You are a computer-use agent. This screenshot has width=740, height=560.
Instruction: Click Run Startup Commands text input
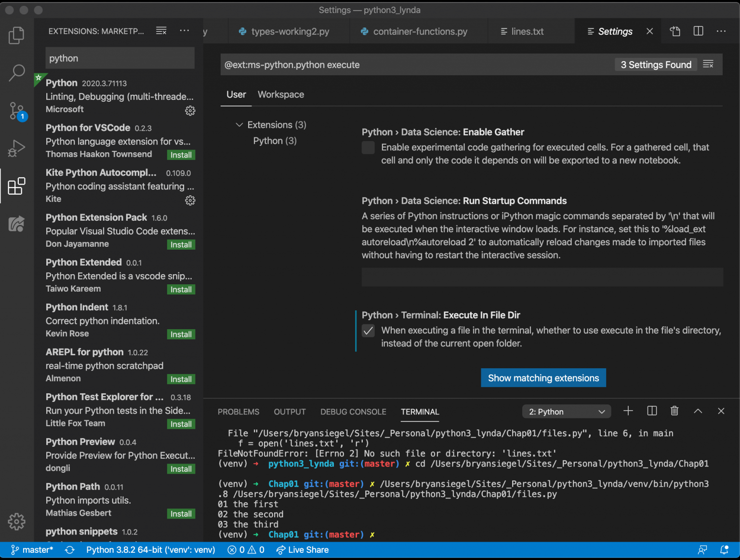[x=542, y=277]
